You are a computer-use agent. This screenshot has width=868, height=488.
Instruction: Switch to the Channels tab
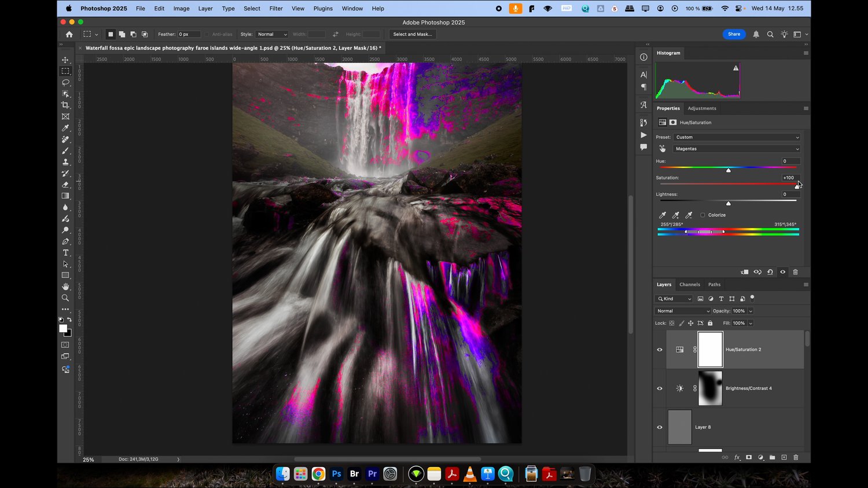[x=689, y=285]
